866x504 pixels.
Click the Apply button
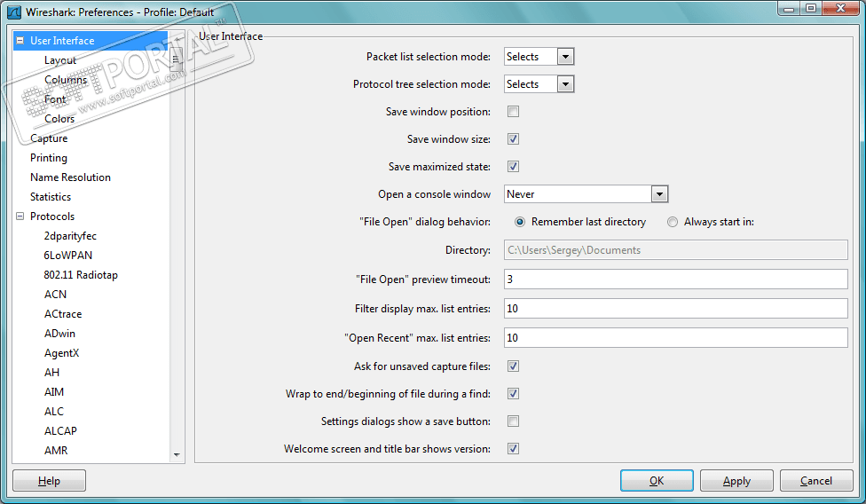pyautogui.click(x=736, y=480)
